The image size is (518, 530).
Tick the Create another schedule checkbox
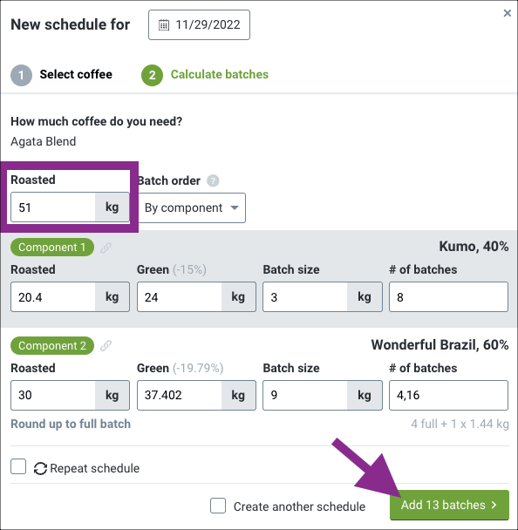coord(218,506)
